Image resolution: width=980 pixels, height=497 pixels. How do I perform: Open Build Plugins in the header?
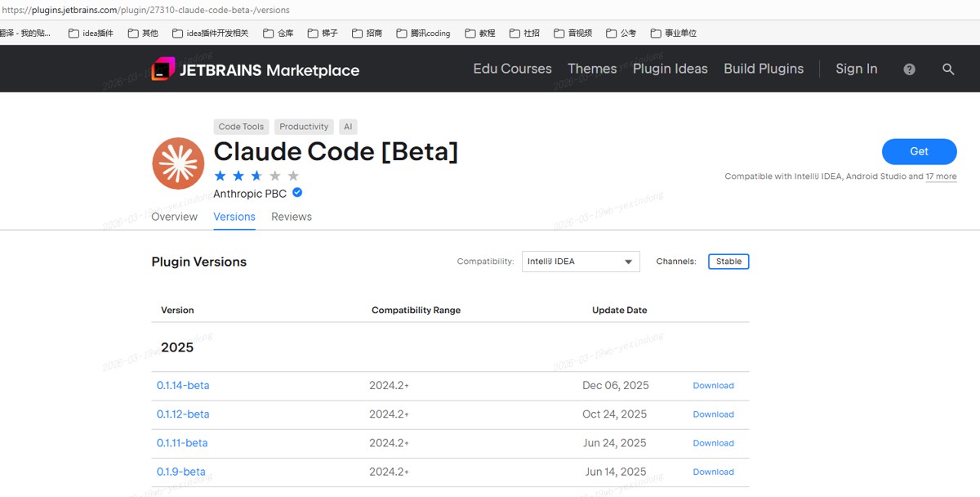(764, 69)
